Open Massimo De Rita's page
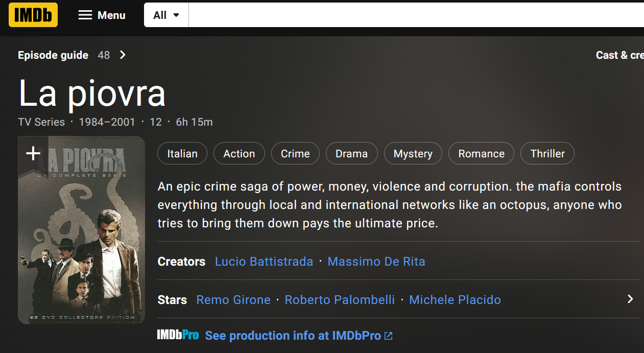Screen dimensions: 644x353 pos(376,262)
